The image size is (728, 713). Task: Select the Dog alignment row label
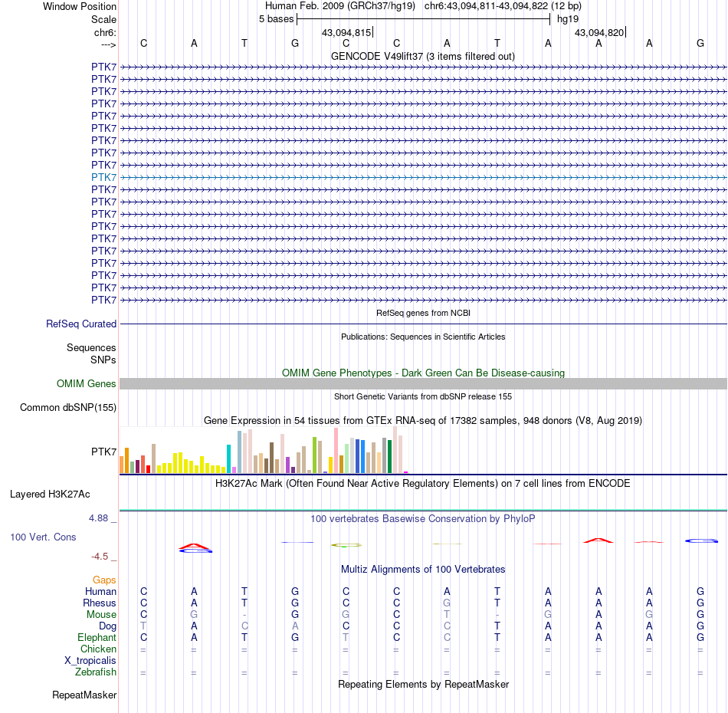[107, 626]
